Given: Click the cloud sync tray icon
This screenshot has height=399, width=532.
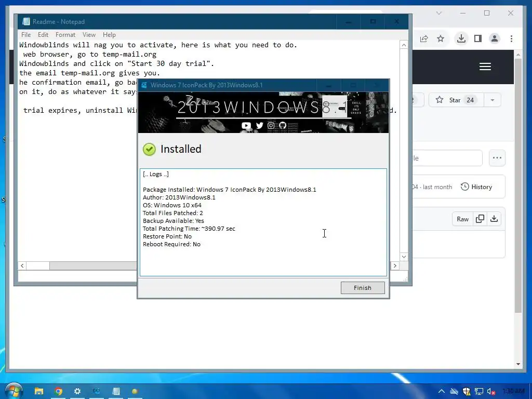Looking at the screenshot, I should click(x=454, y=392).
